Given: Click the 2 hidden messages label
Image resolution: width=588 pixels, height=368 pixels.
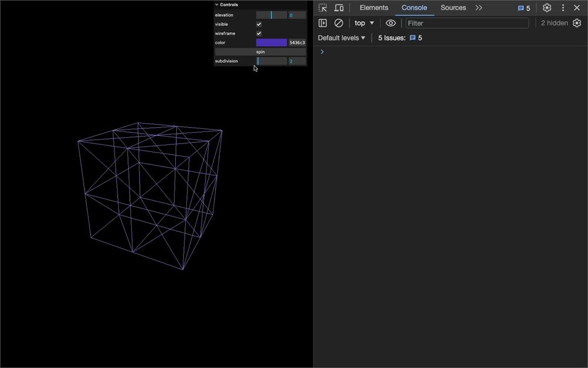Looking at the screenshot, I should tap(554, 23).
